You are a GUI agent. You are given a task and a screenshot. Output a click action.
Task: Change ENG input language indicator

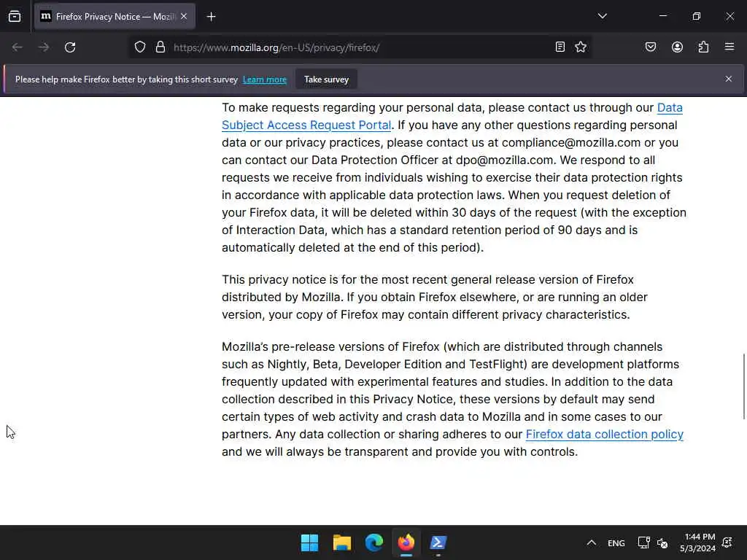pyautogui.click(x=616, y=542)
